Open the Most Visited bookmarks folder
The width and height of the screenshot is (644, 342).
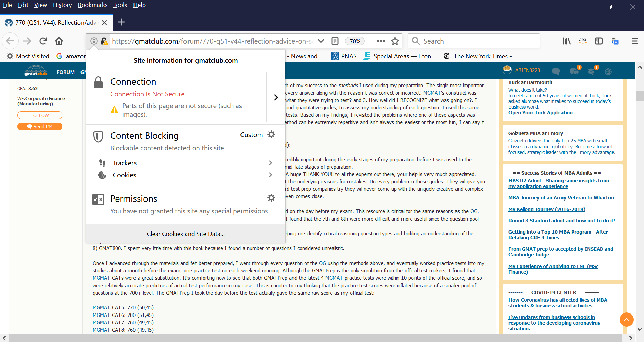tap(28, 56)
